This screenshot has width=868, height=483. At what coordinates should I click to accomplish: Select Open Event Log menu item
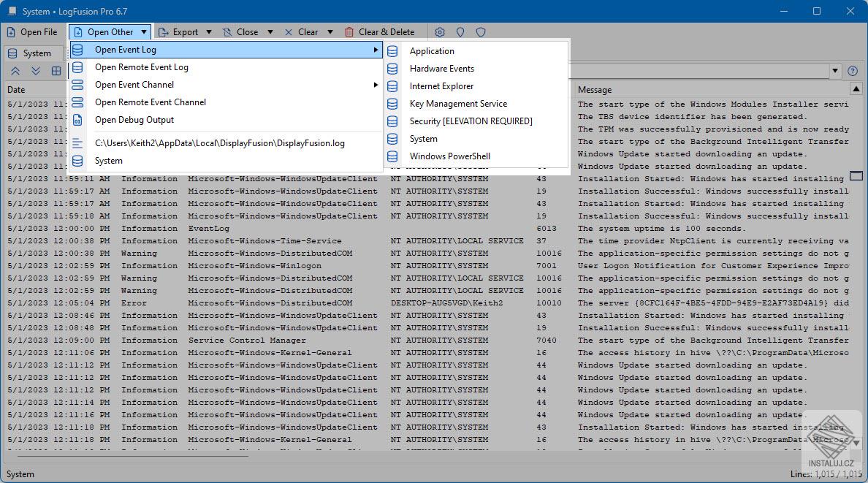point(226,50)
